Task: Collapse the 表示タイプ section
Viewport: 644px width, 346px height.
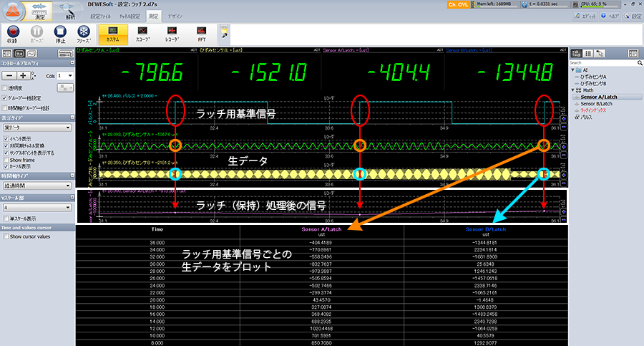Action: point(72,117)
